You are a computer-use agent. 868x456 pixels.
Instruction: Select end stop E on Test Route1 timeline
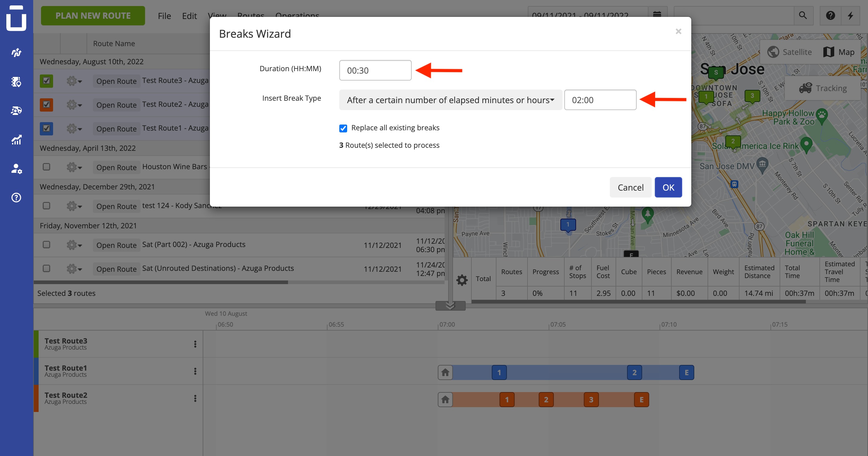click(686, 372)
